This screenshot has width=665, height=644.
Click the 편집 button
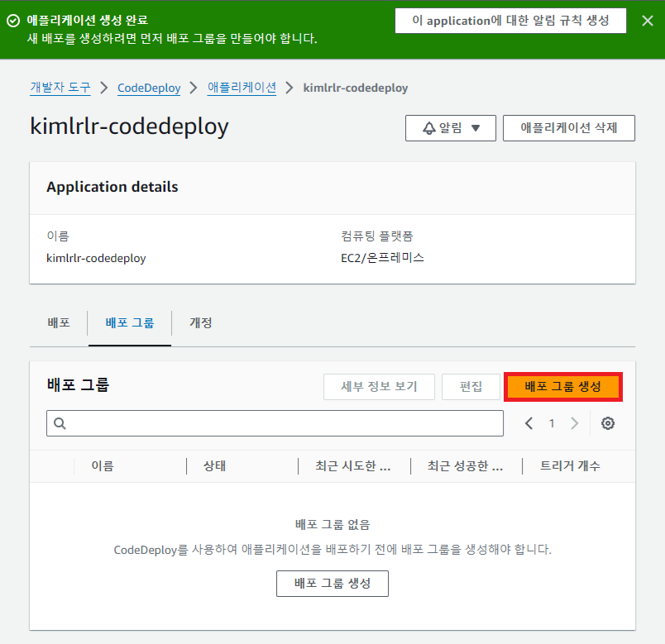(x=471, y=386)
